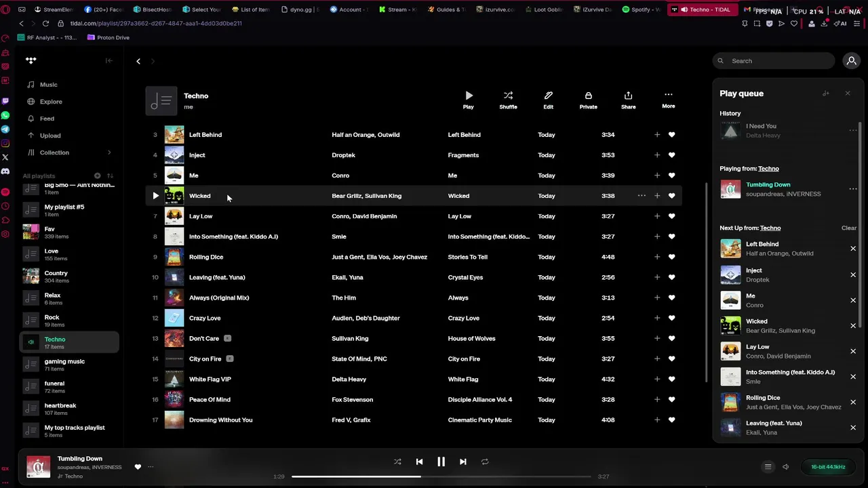Unfavorite the Me track
The height and width of the screenshot is (488, 868).
[671, 176]
